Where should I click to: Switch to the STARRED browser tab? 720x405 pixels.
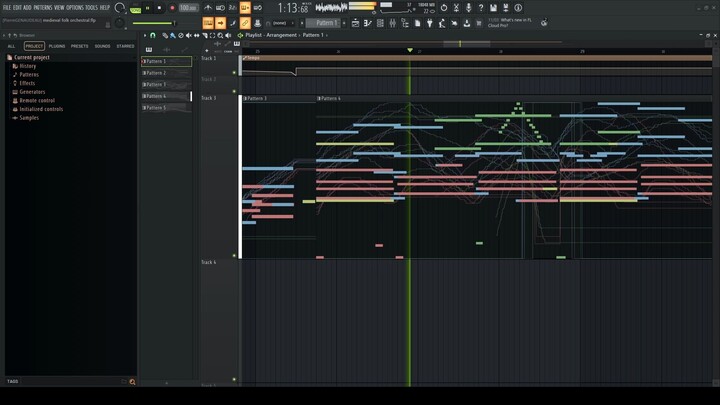click(x=125, y=46)
